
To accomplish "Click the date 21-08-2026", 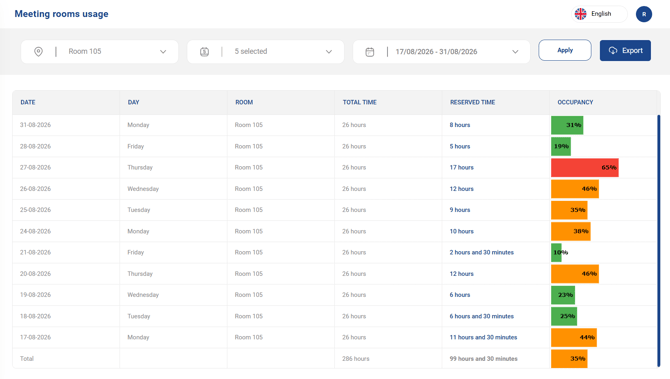I will [35, 253].
